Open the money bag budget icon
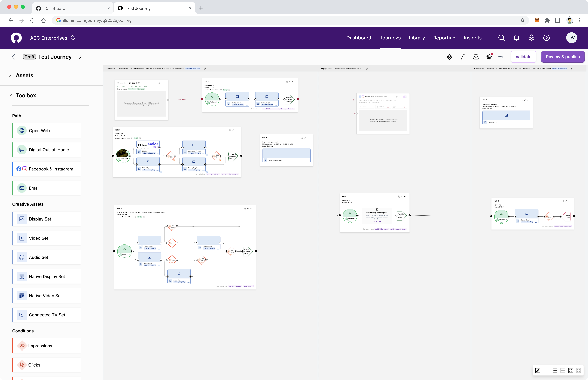Image resolution: width=588 pixels, height=380 pixels. click(x=476, y=57)
